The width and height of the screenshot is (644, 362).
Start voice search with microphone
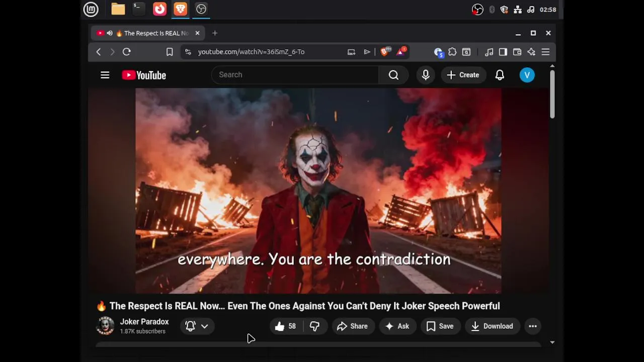coord(426,75)
